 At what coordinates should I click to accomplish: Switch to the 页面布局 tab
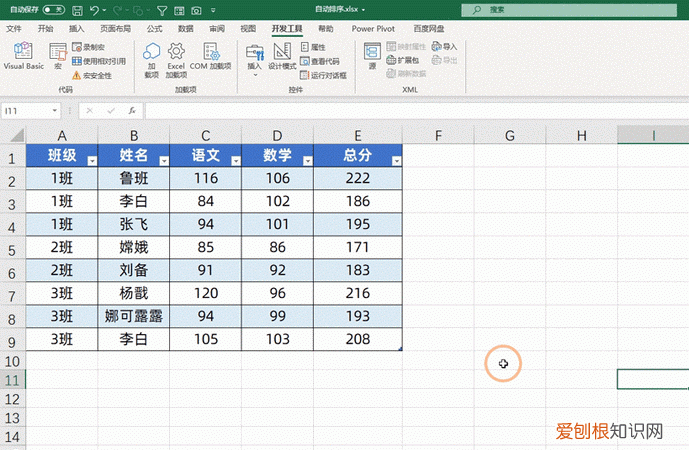[116, 29]
